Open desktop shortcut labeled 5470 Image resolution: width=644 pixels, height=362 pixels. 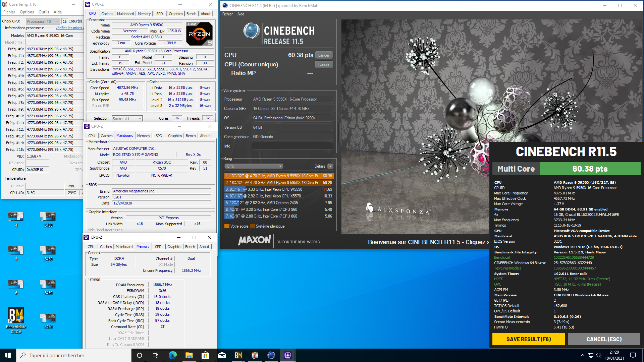[48, 321]
